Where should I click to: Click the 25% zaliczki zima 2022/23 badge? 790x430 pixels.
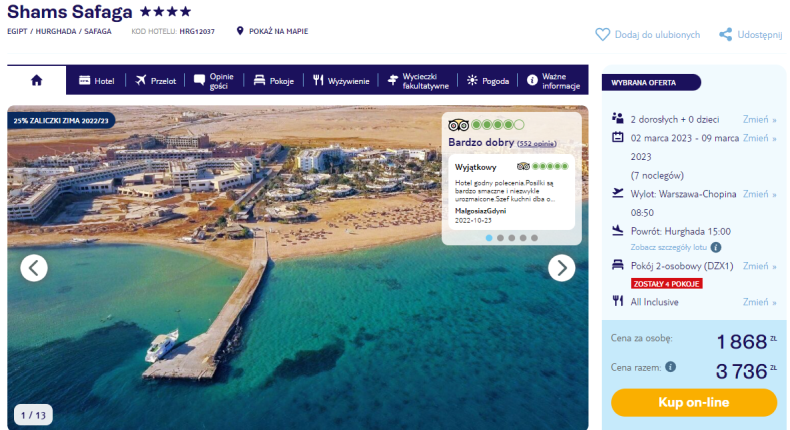click(x=61, y=121)
